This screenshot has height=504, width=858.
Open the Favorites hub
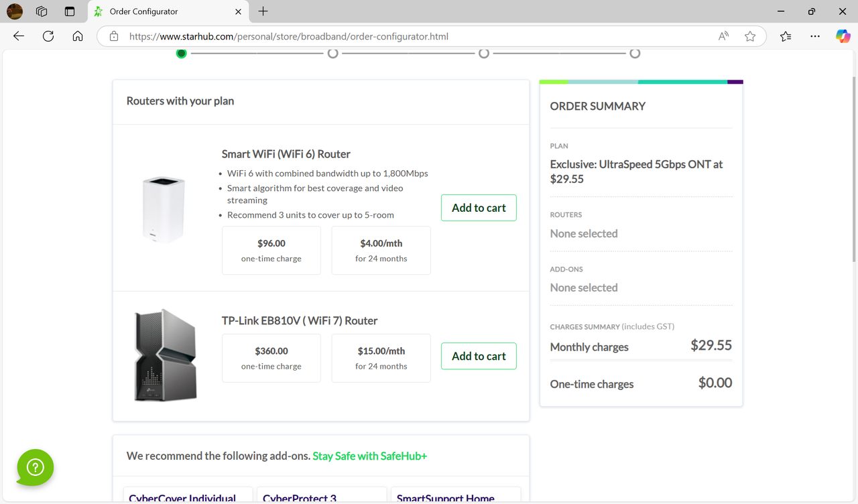click(785, 36)
